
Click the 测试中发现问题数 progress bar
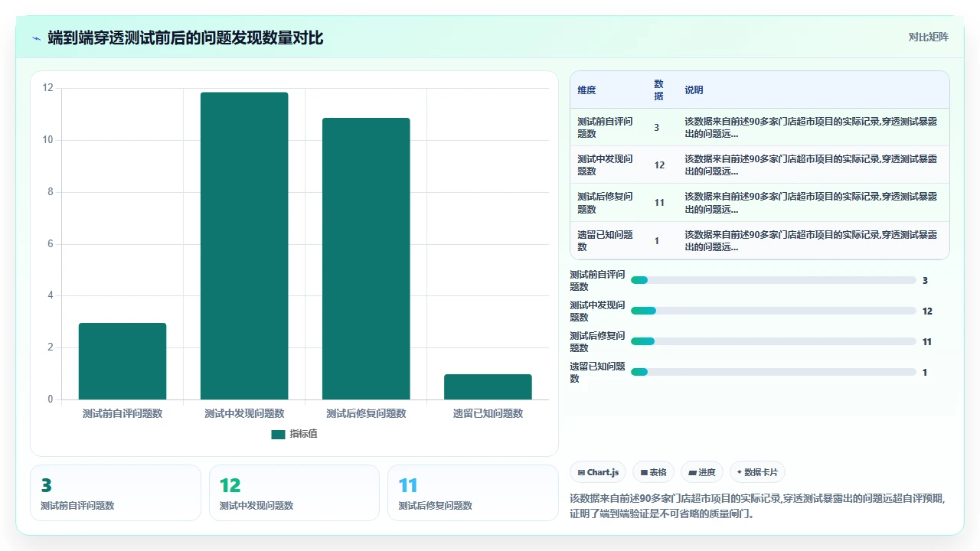pyautogui.click(x=773, y=311)
